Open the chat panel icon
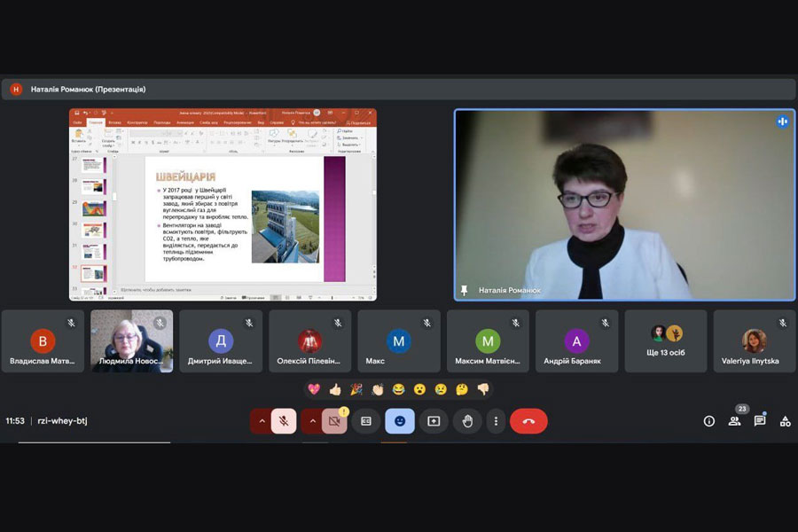 pyautogui.click(x=760, y=421)
